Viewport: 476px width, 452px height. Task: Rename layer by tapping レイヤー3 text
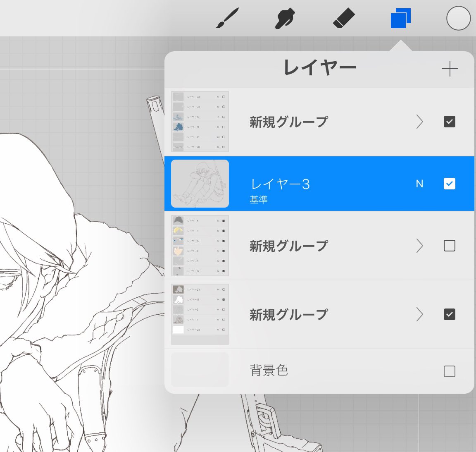[280, 184]
